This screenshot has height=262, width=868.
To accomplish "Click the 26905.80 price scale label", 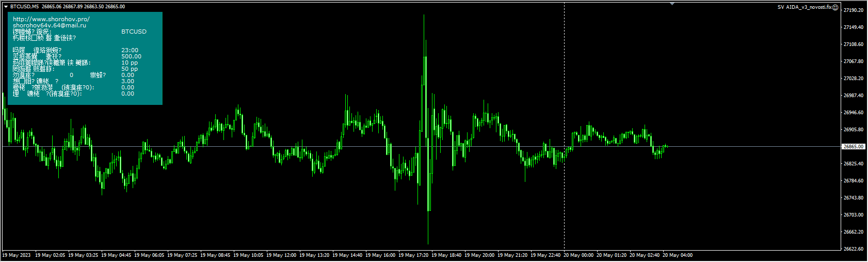I will pyautogui.click(x=854, y=130).
